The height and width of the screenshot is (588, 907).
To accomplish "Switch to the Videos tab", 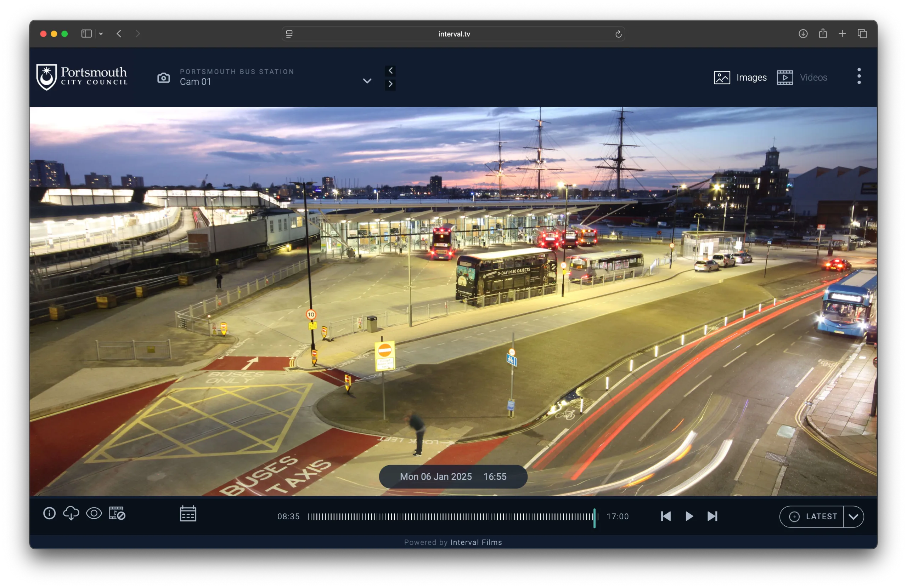I will coord(802,77).
